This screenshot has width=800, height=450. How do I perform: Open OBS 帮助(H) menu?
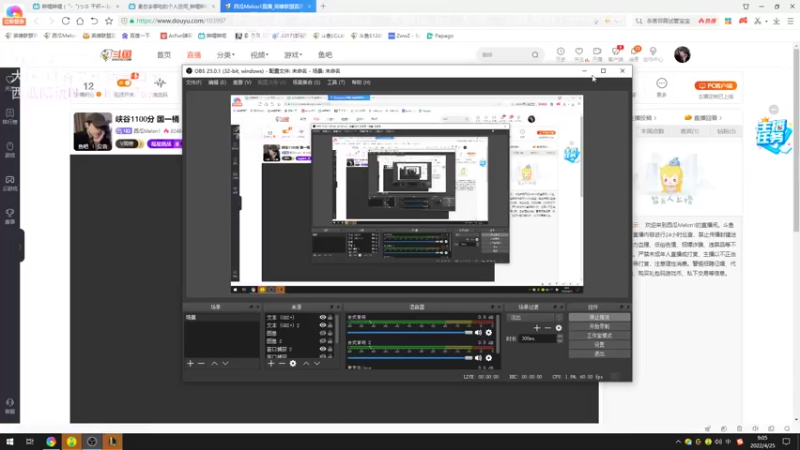click(x=361, y=82)
